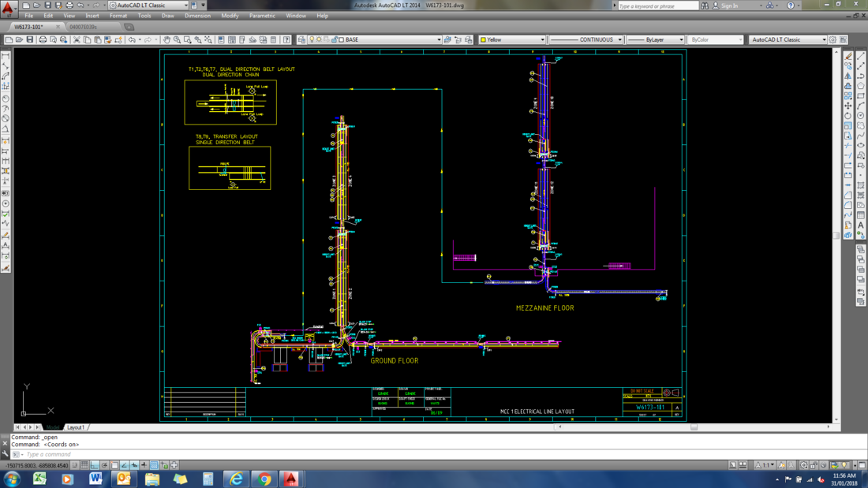Viewport: 868px width, 488px height.
Task: Click the annotation scale 1:1 button
Action: click(x=765, y=465)
